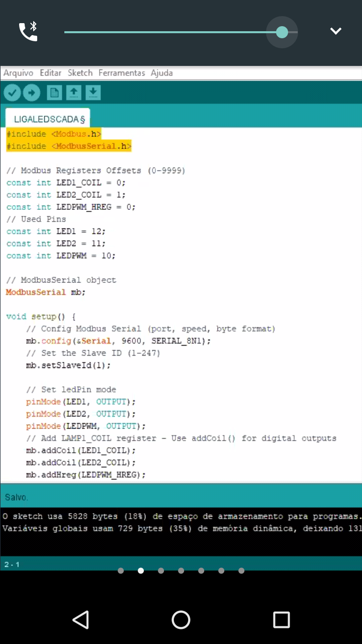Open the Ferramentas menu
This screenshot has height=644, width=362.
[122, 73]
